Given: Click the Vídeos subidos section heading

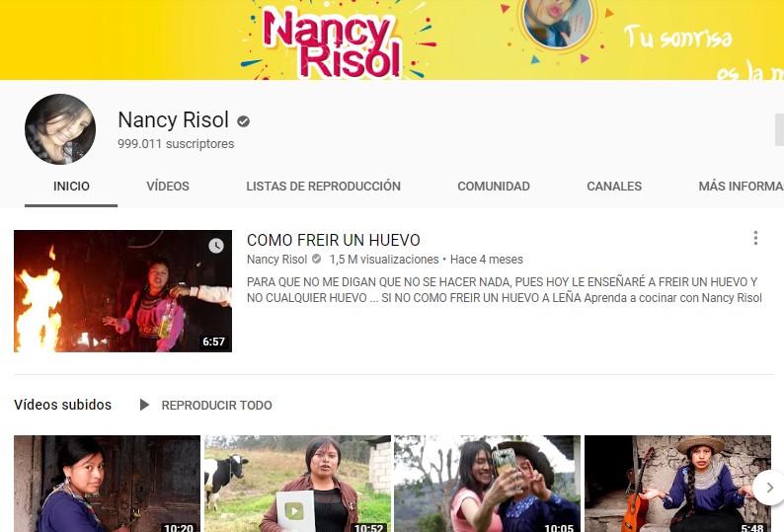Looking at the screenshot, I should pyautogui.click(x=62, y=405).
